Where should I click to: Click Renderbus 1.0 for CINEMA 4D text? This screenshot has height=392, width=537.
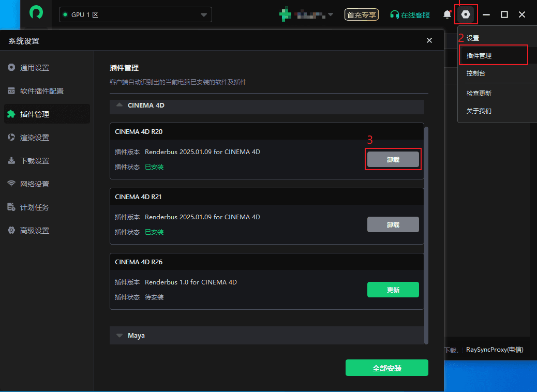(x=191, y=282)
